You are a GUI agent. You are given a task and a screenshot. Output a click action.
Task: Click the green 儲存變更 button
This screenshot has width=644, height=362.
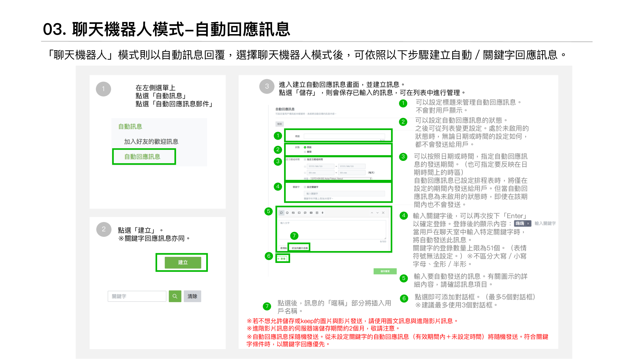point(385,271)
